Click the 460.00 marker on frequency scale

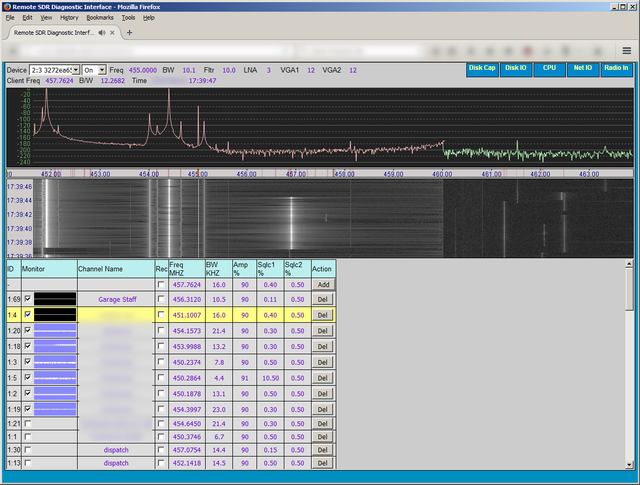[x=442, y=174]
